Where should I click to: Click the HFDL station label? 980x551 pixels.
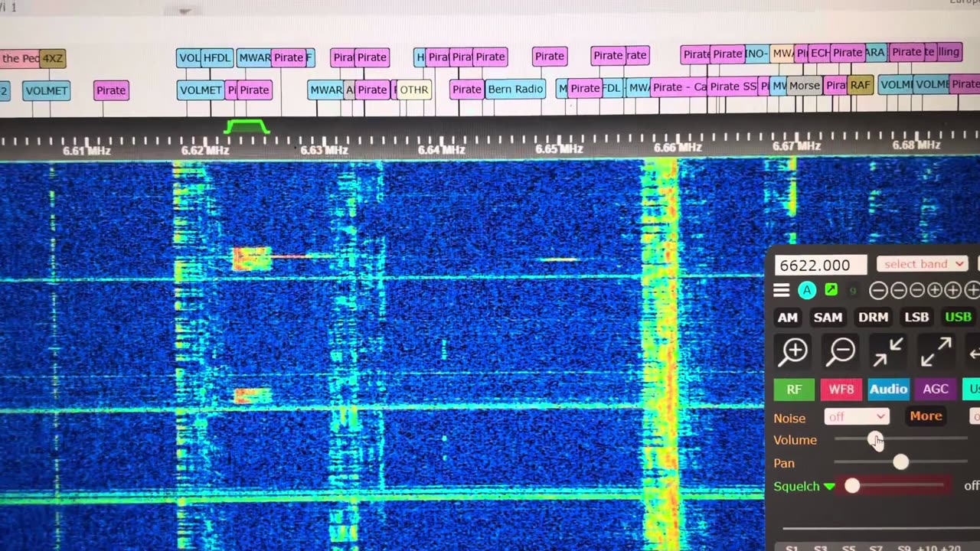[x=217, y=57]
